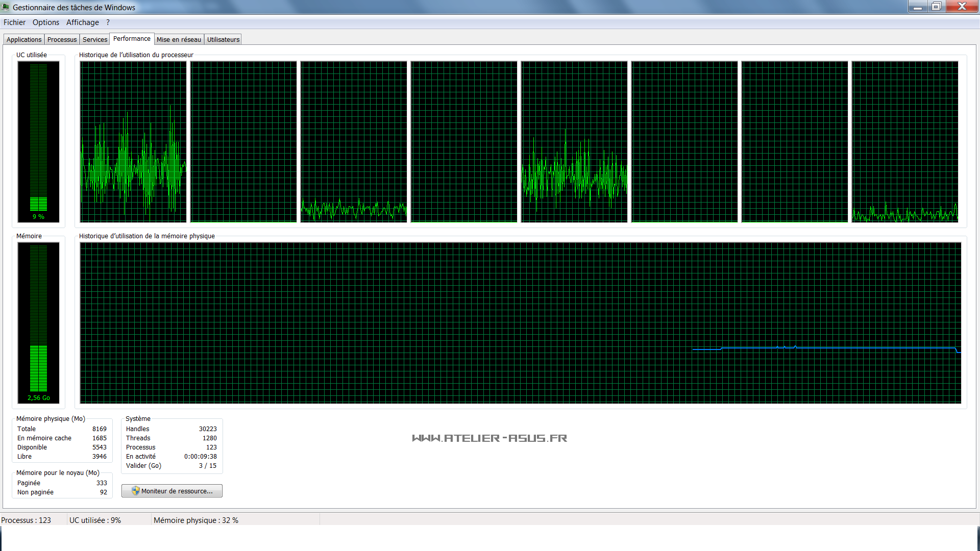Click the first processor history graph
This screenshot has height=551, width=980.
[133, 141]
